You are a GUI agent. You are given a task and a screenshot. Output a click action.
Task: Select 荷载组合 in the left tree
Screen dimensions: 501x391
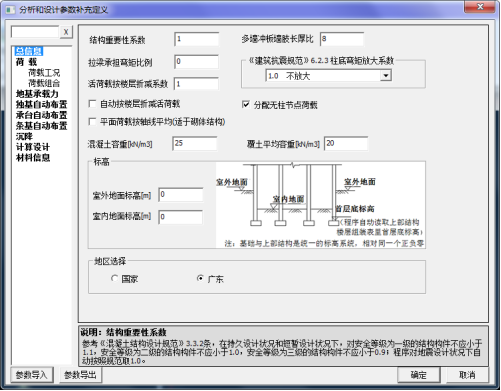coord(44,83)
